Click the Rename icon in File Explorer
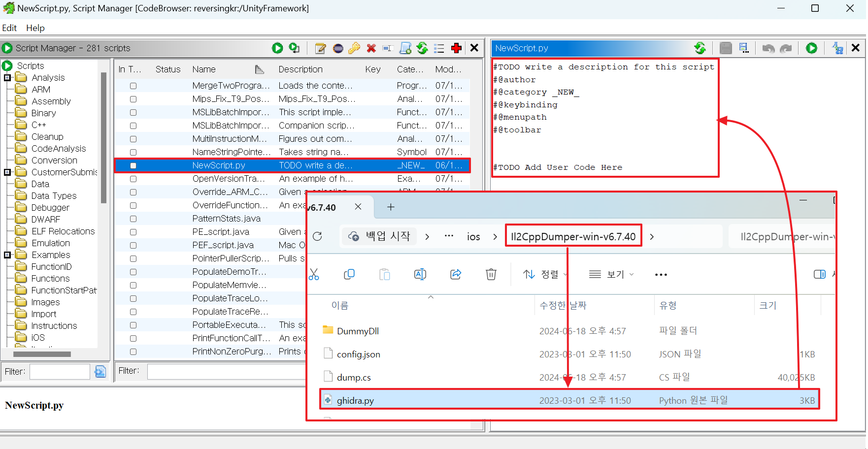The image size is (868, 449). click(x=420, y=274)
